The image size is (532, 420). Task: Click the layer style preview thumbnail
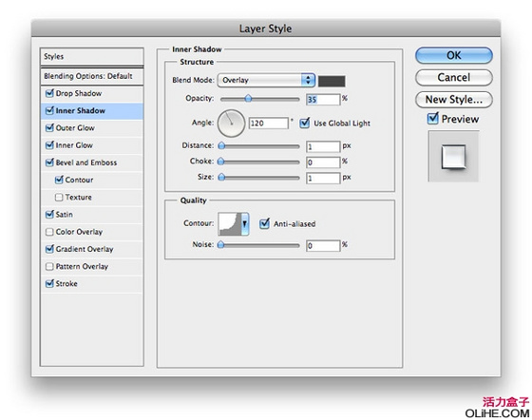[x=453, y=157]
